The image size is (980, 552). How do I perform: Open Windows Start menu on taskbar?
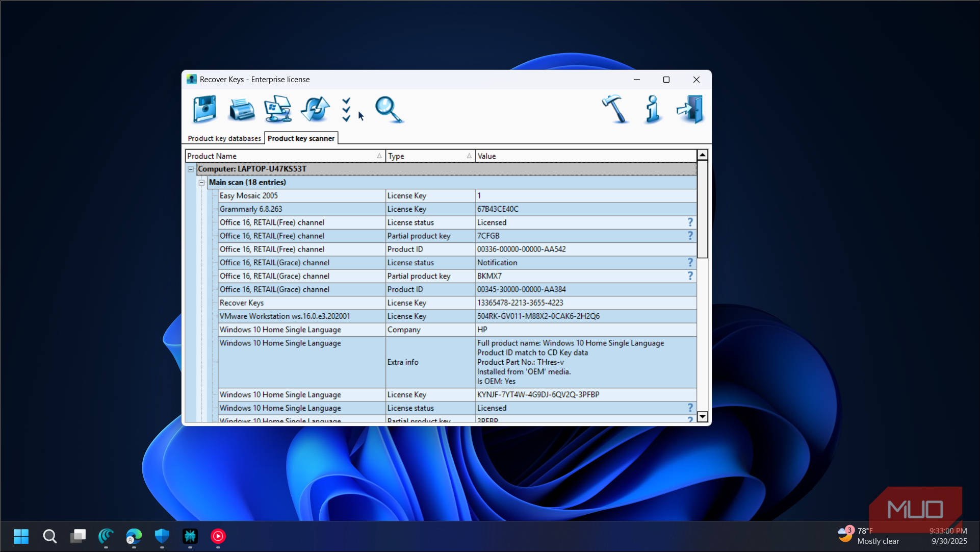coord(21,536)
